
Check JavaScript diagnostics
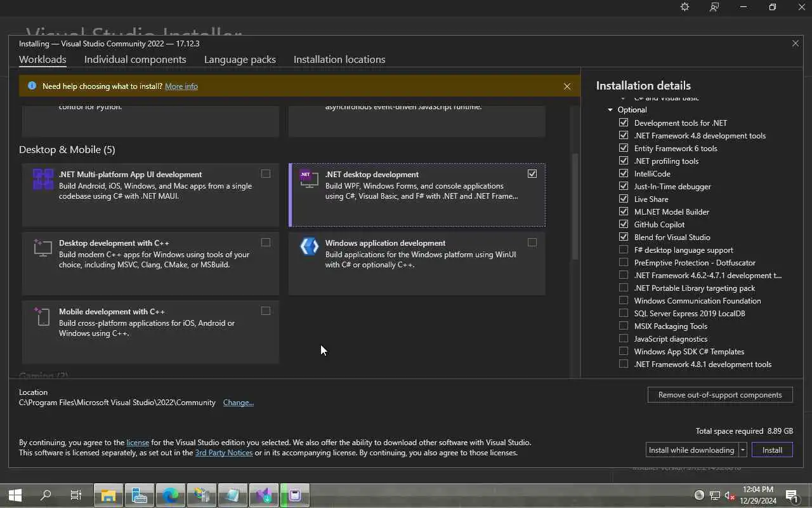(624, 338)
